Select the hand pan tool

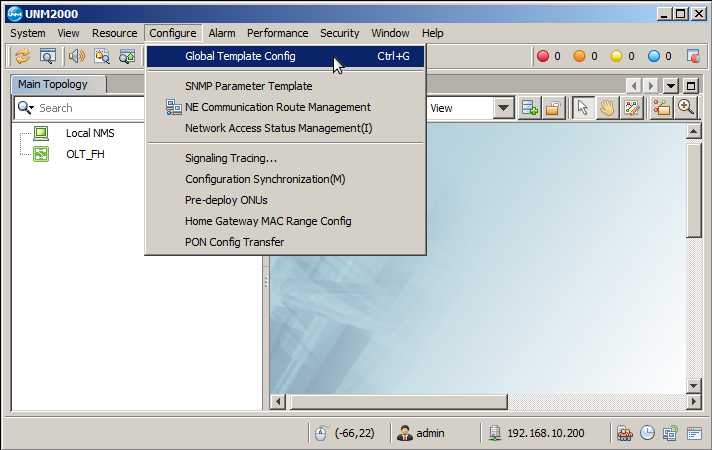click(x=607, y=108)
